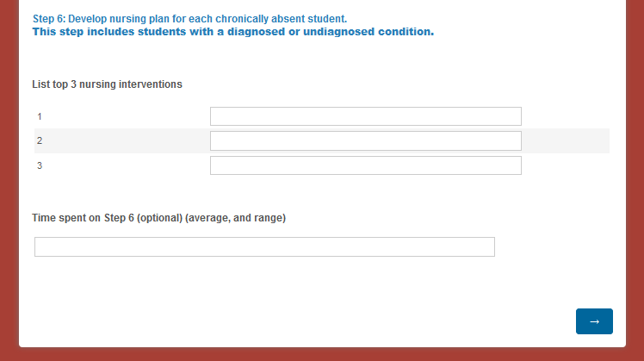Click the words 'chronically absent' in the heading

(x=249, y=18)
